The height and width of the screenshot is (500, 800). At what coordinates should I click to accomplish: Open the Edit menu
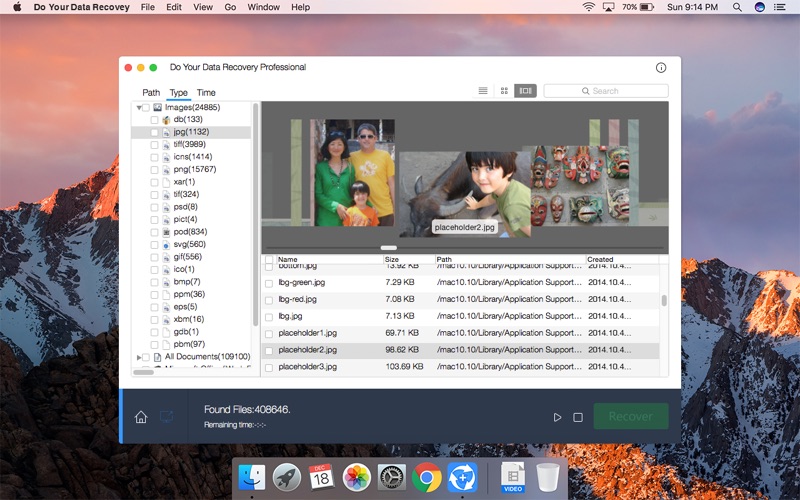tap(174, 7)
